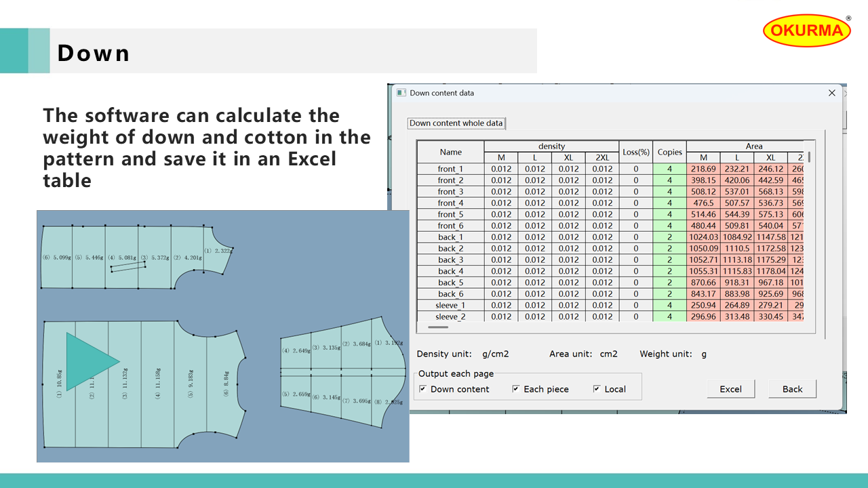Disable the Local checkbox
868x488 pixels.
click(x=597, y=389)
